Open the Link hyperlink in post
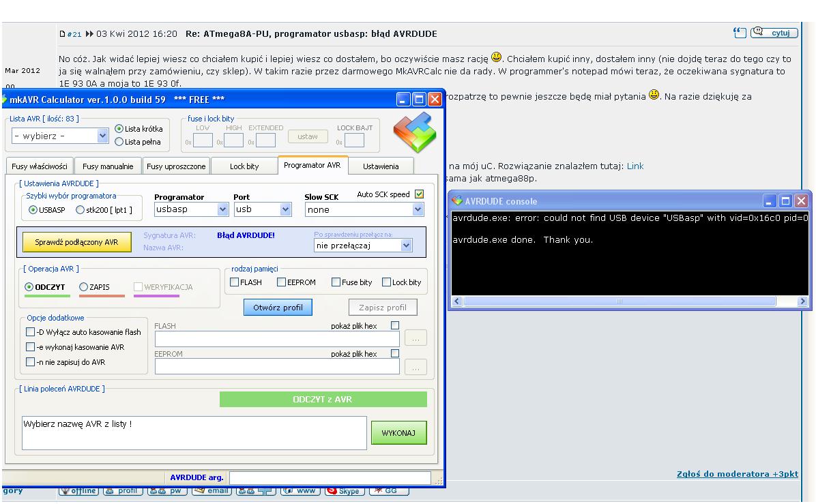Screen dimensions: 816x504 tap(635, 166)
